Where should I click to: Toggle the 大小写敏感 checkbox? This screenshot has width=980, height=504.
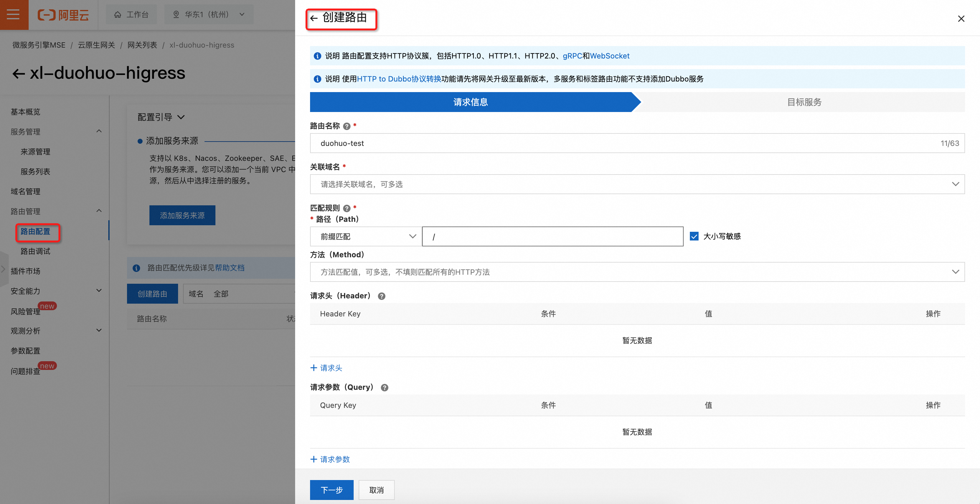pyautogui.click(x=694, y=236)
